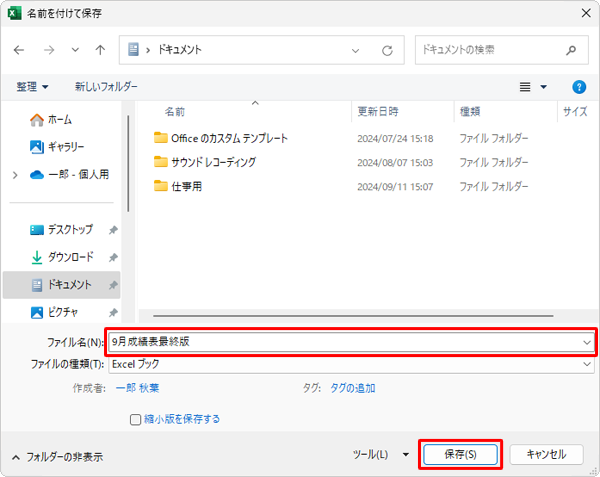
Task: Create a 新しいフォルダー
Action: tap(106, 87)
